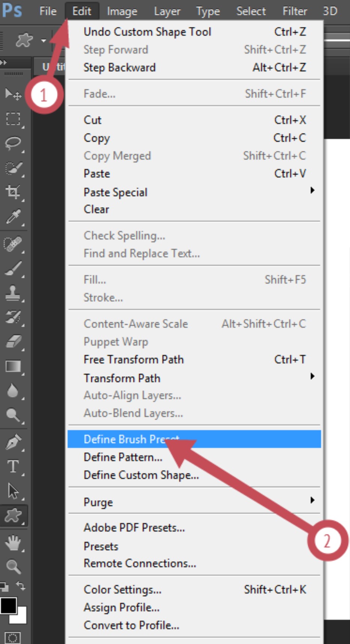Select the Eraser tool
Image resolution: width=350 pixels, height=644 pixels.
click(13, 342)
